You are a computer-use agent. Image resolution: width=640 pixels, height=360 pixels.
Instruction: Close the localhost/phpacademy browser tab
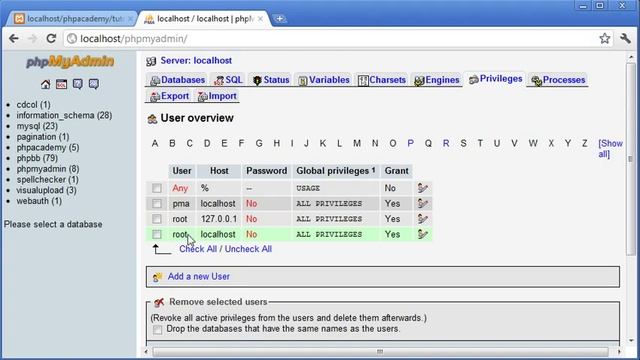pos(130,19)
